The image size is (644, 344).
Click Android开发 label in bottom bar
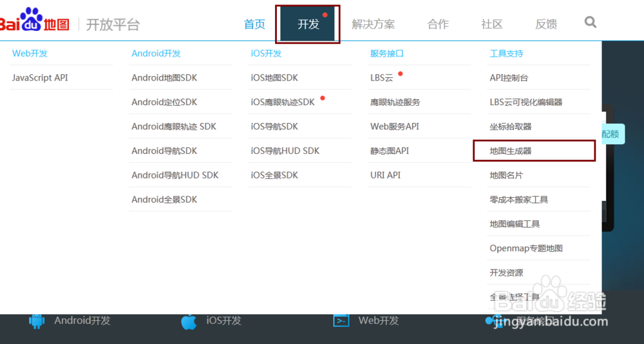(82, 321)
